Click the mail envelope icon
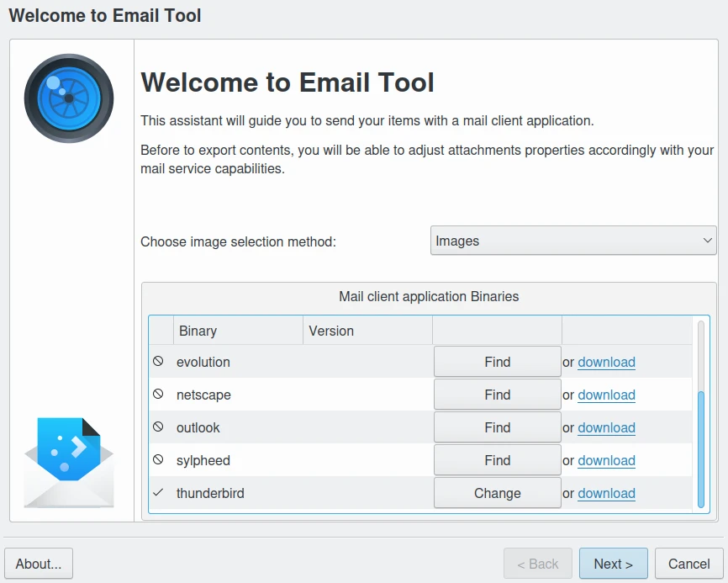The height and width of the screenshot is (583, 728). [68, 464]
